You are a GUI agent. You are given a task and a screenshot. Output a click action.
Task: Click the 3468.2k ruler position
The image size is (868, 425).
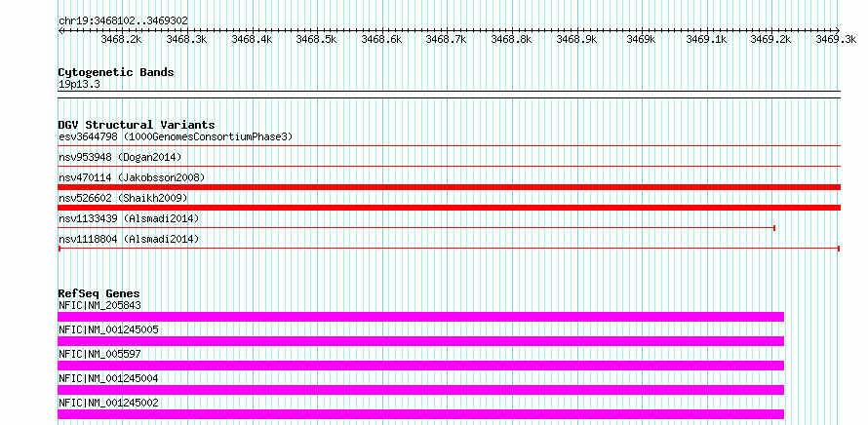[x=122, y=39]
